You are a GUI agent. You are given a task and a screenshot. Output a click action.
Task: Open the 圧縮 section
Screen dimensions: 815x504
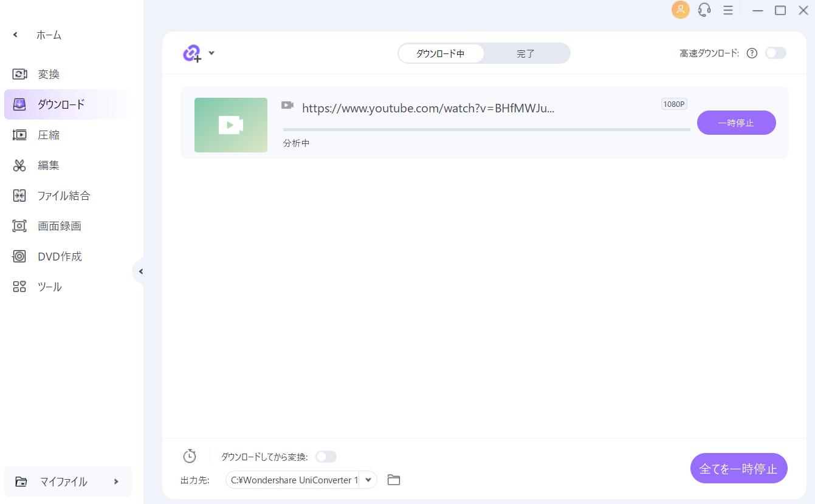[x=67, y=135]
